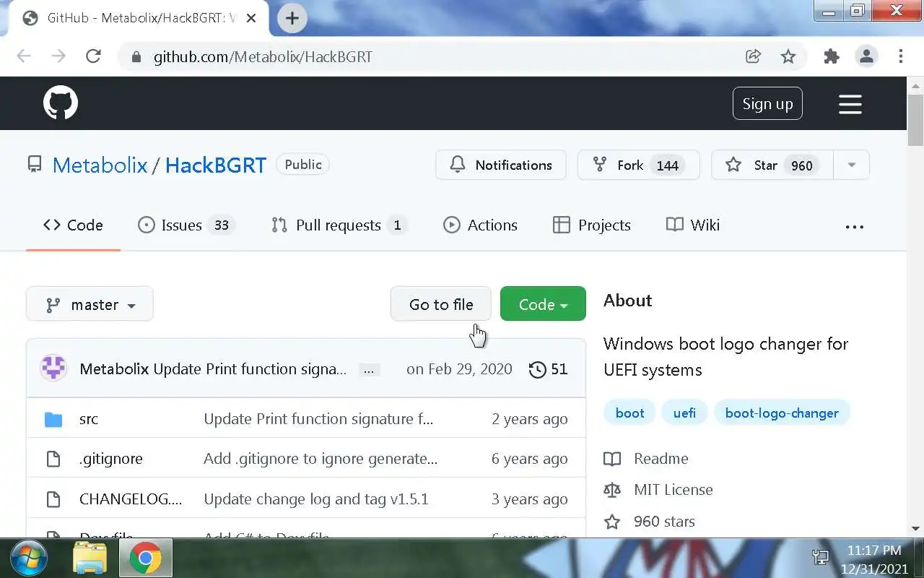Click the CHANGELOG file icon
The width and height of the screenshot is (924, 578).
point(53,499)
